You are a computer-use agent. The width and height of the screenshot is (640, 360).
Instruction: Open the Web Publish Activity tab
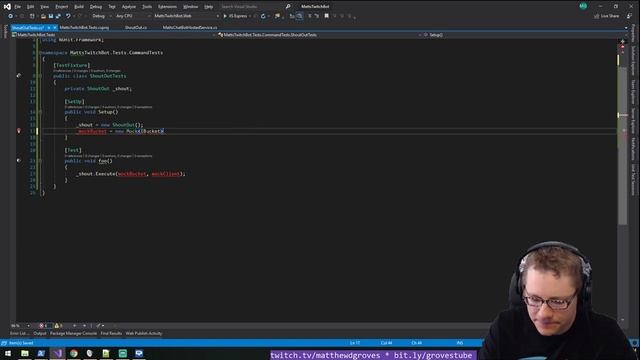tap(144, 333)
